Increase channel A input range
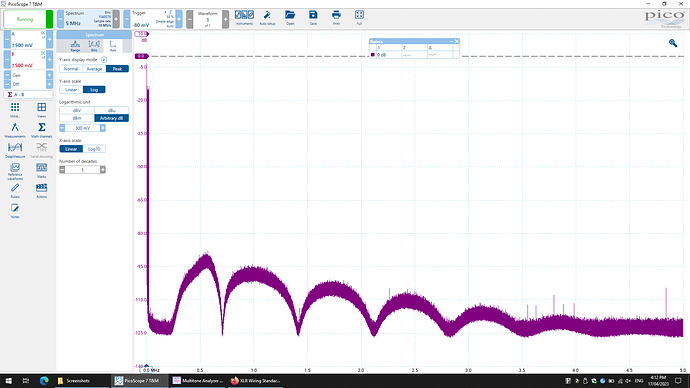 (49, 40)
